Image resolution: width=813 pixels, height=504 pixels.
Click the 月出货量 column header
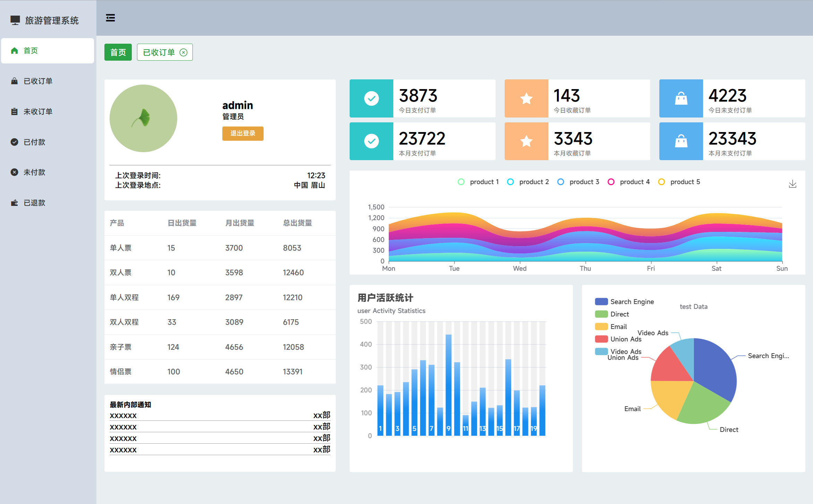(240, 223)
